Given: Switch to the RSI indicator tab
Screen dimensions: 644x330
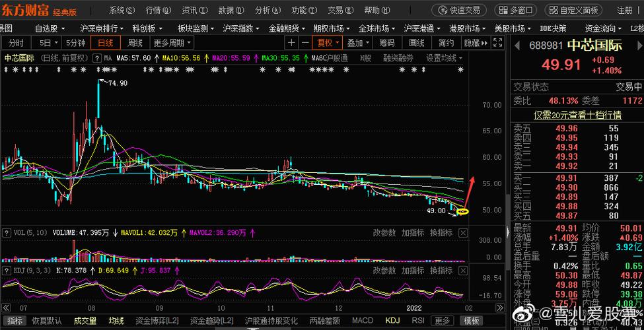Looking at the screenshot, I should coord(417,321).
